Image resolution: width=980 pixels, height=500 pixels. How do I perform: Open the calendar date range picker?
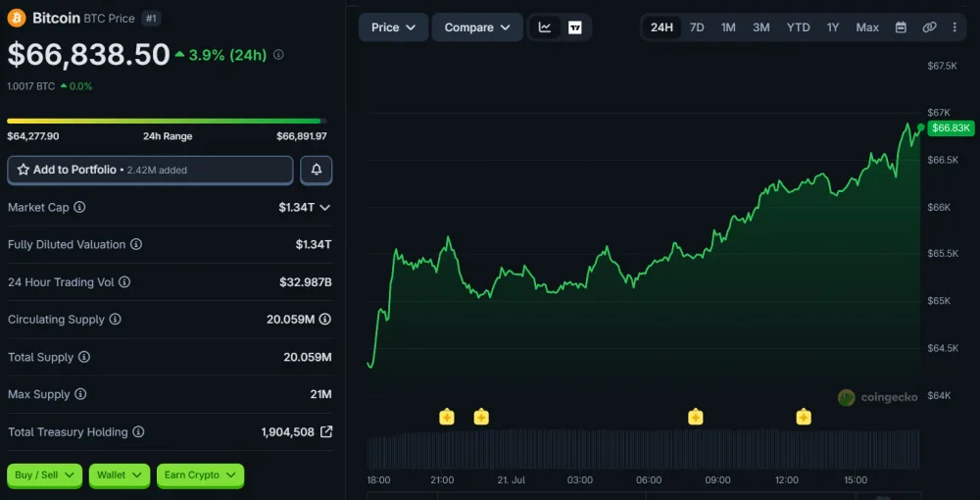click(901, 27)
